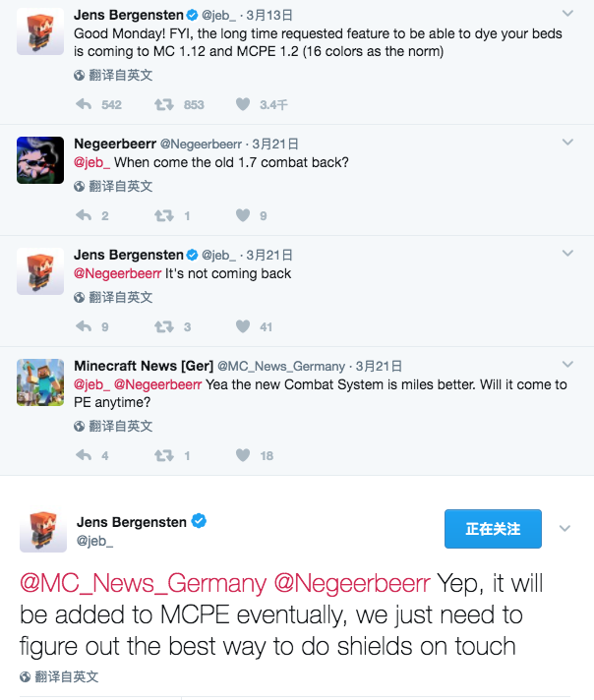Open the Minecraft News [Ger] avatar image
The image size is (594, 700).
pos(40,382)
